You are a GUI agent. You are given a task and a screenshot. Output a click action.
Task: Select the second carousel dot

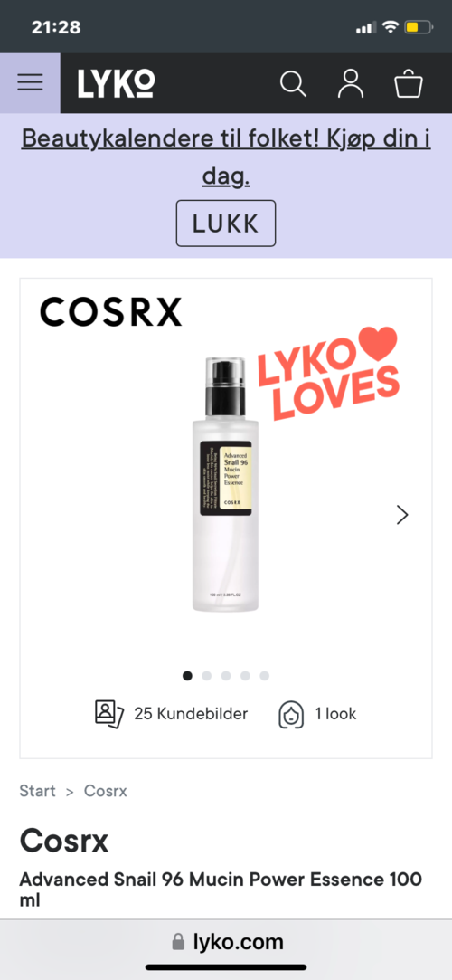(207, 676)
